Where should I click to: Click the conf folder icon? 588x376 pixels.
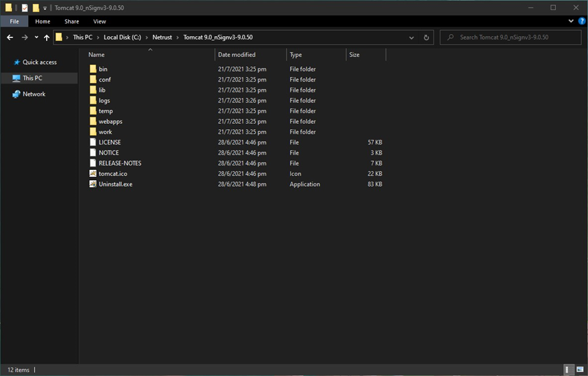pos(93,80)
